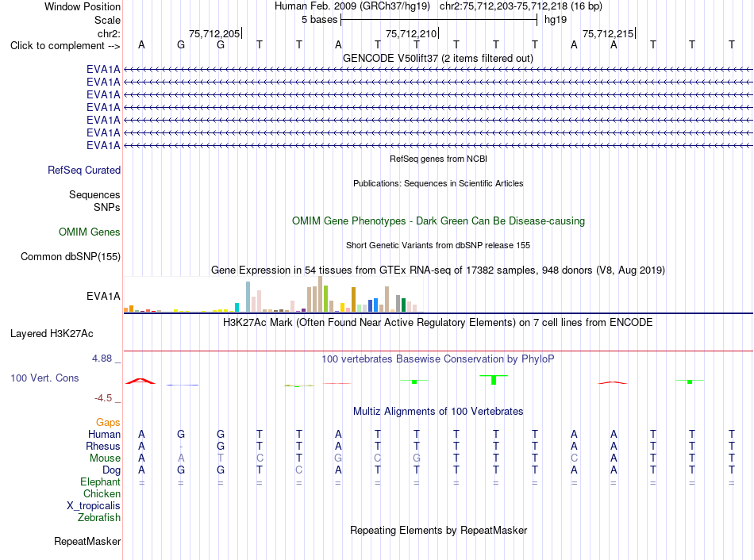Click the topmost EVA1A GENCODE transcript label
Viewport: 754px width, 560px height.
coord(103,69)
